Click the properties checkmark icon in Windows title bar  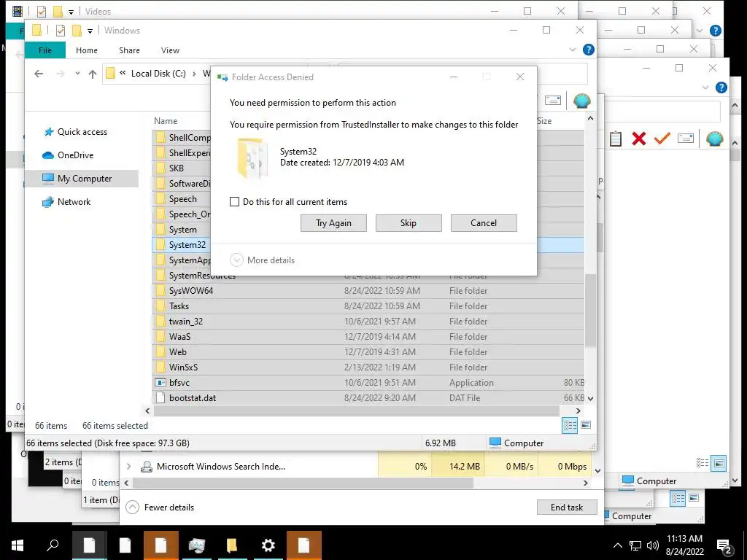61,31
